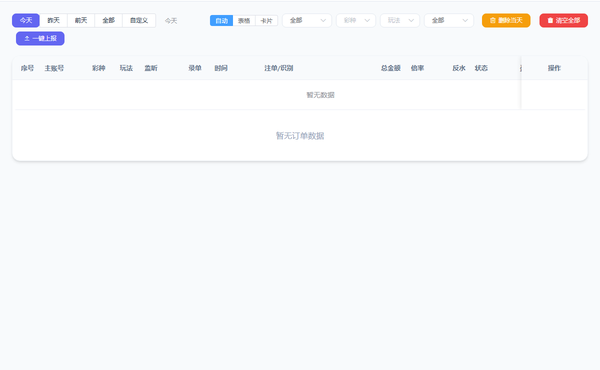Click the 状态 column header
Image resolution: width=600 pixels, height=370 pixels.
[x=481, y=68]
